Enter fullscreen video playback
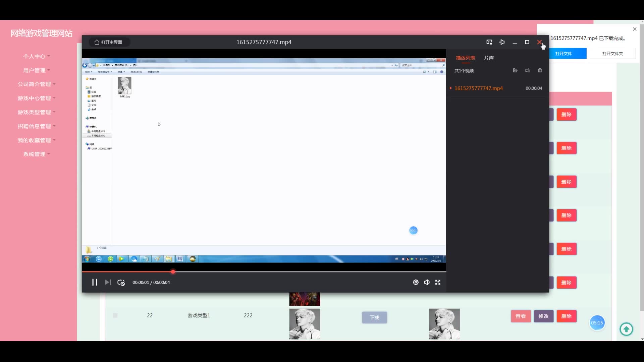The image size is (644, 362). 438,282
